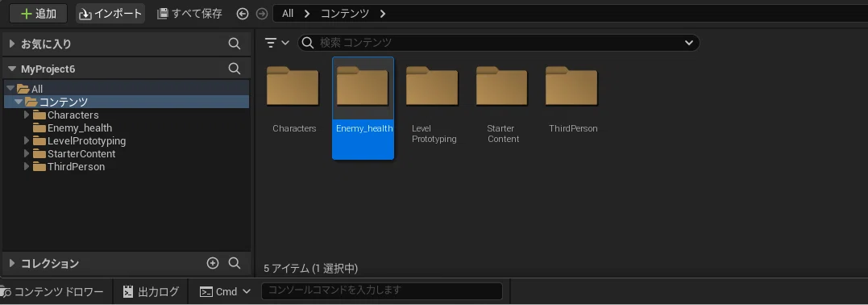Select the All row in the tree
The height and width of the screenshot is (305, 868).
(127, 89)
